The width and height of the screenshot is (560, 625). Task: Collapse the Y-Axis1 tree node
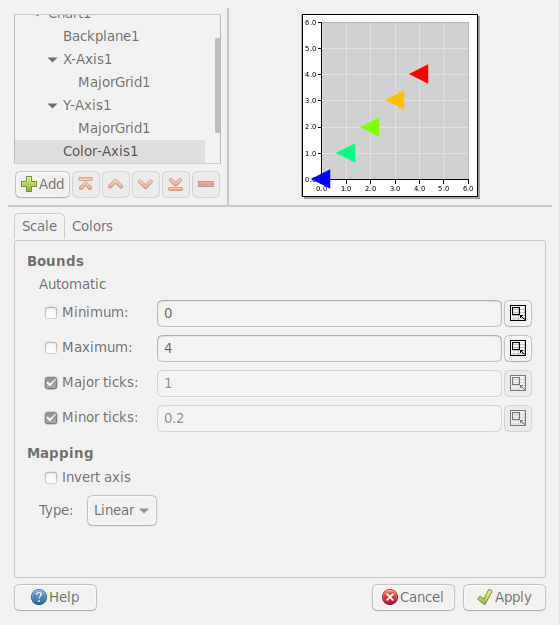(x=52, y=106)
